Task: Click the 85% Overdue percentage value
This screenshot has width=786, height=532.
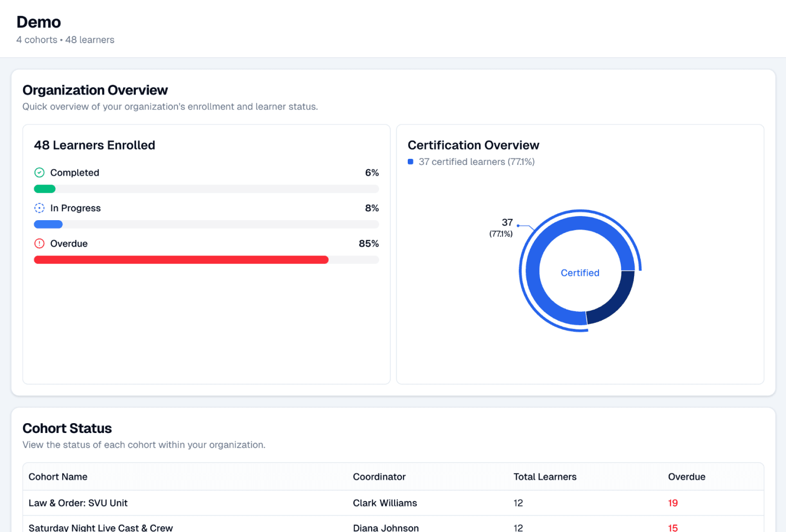Action: 368,244
